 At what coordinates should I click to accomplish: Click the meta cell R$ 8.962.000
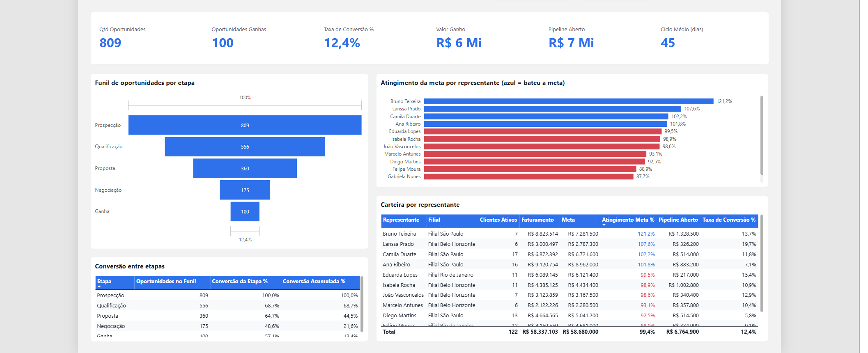coord(583,265)
